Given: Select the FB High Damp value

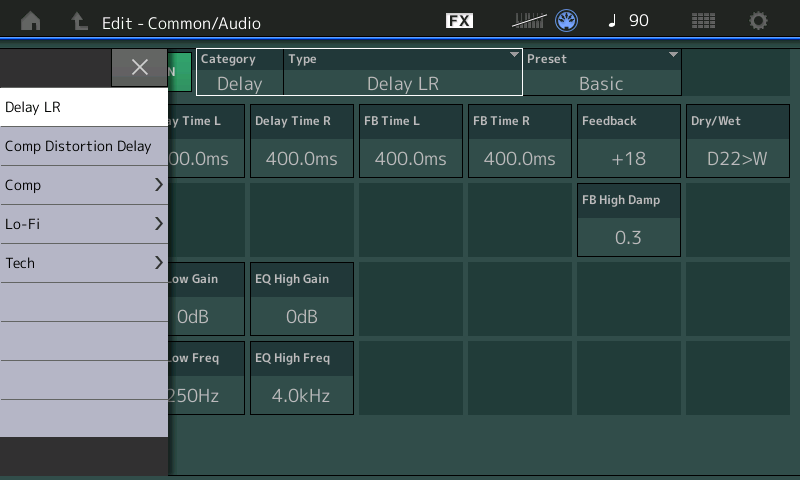Looking at the screenshot, I should (629, 220).
